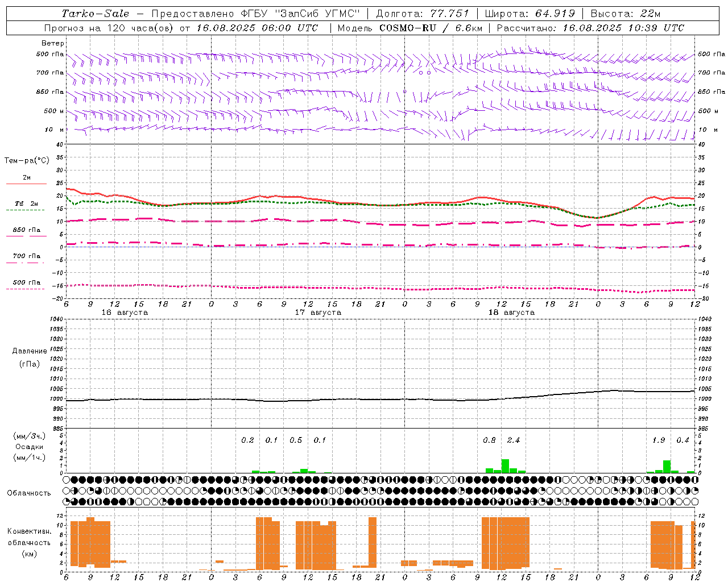Click the "Tarko-Sale" station title

point(96,14)
